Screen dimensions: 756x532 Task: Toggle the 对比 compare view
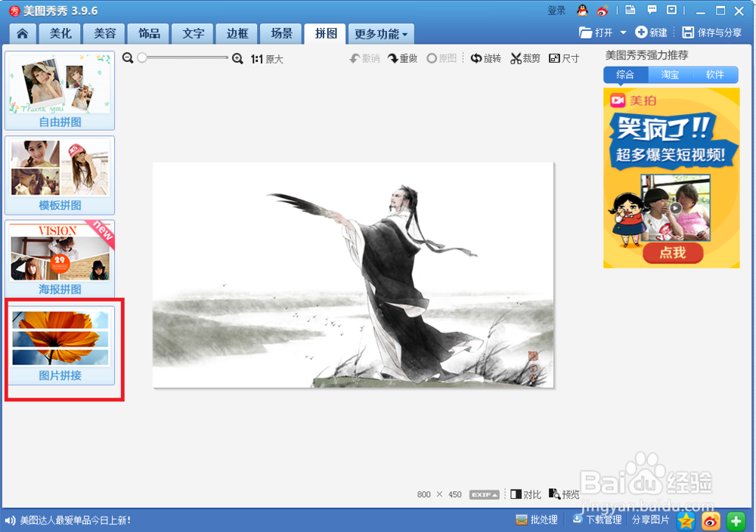[525, 494]
